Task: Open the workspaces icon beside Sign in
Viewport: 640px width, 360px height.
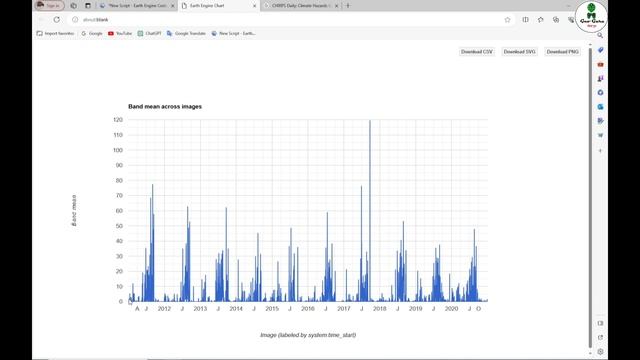Action: [73, 6]
